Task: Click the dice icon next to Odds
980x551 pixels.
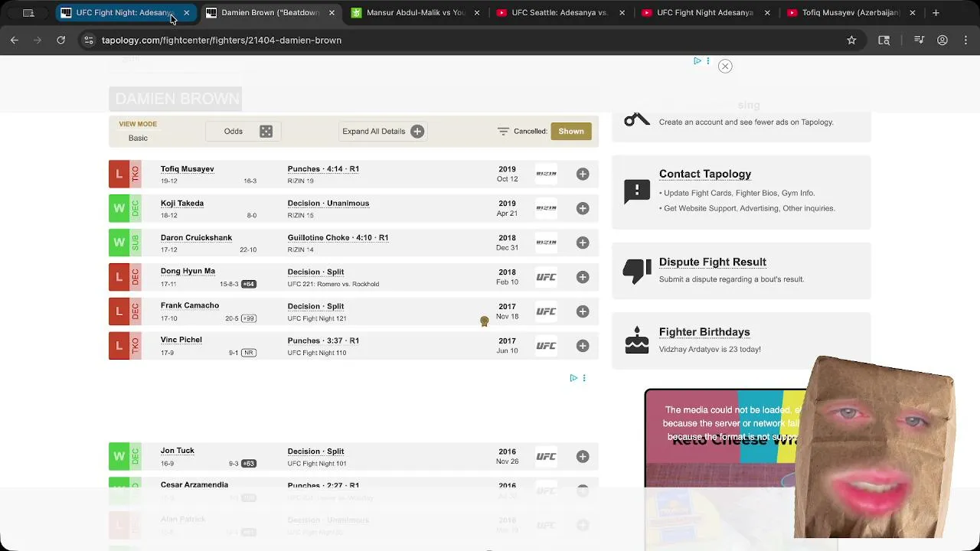Action: click(x=266, y=131)
